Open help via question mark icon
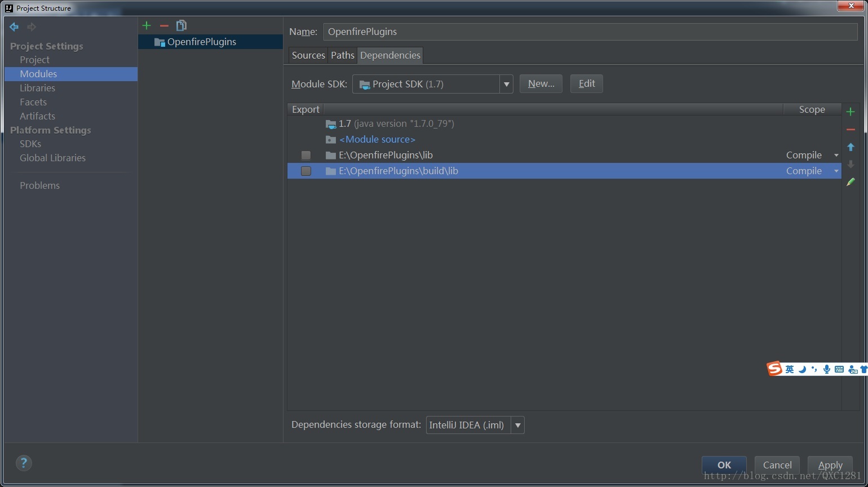This screenshot has height=487, width=868. pos(24,463)
